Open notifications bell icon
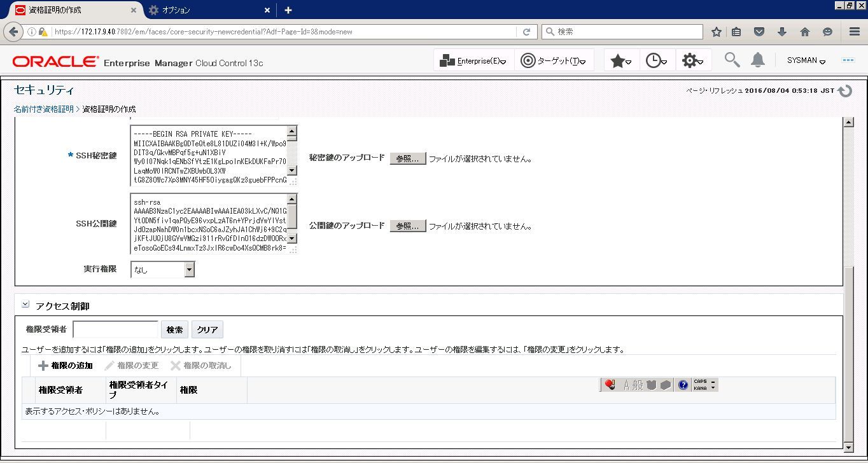 pyautogui.click(x=757, y=60)
